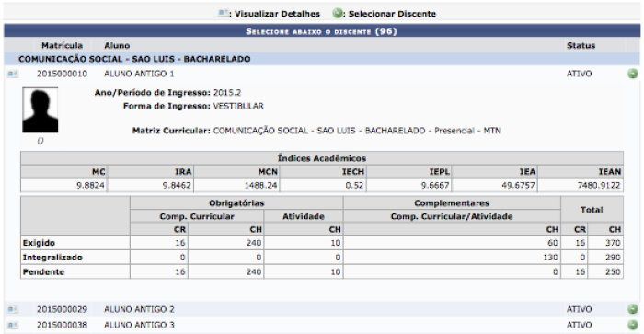This screenshot has width=644, height=334.
Task: Click matrícula 2015000038
Action: pos(62,325)
